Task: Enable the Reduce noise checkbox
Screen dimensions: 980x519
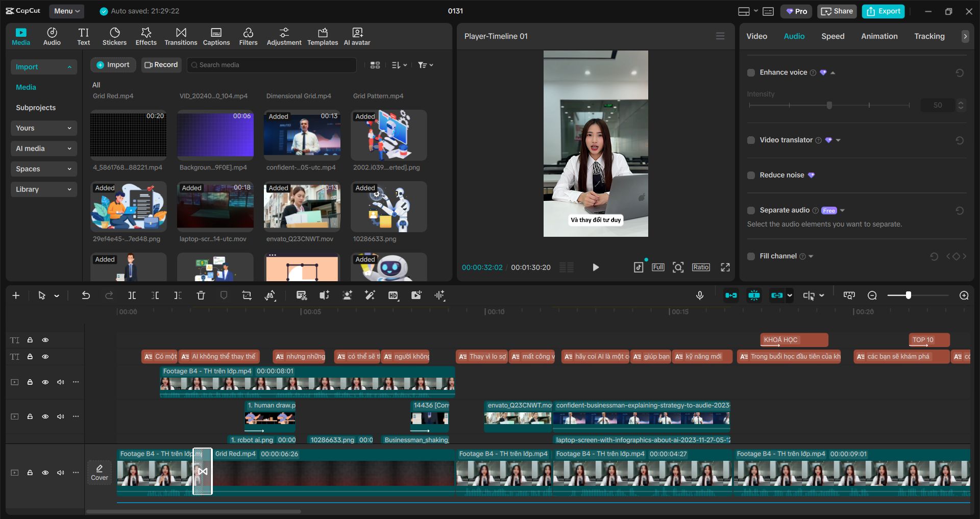Action: point(751,175)
